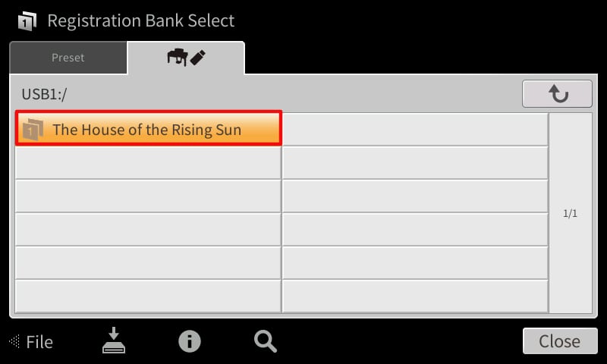Select the bottom-left empty slot in the list
Viewport: 607px width, 364px height.
[x=148, y=296]
